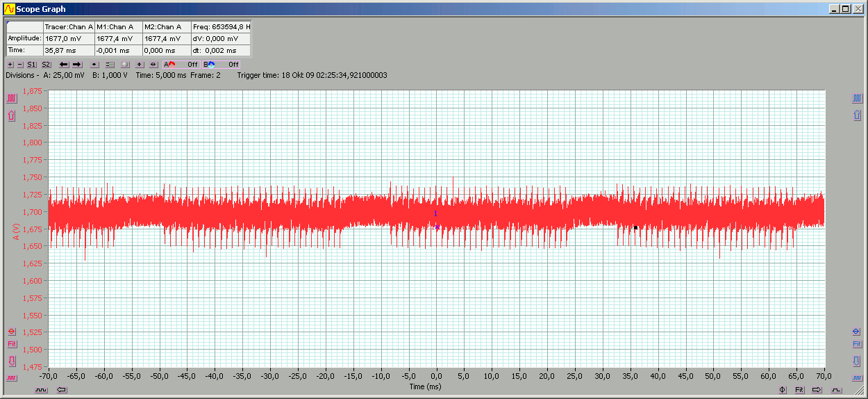Click the Scope Graph window title icon

click(x=9, y=9)
